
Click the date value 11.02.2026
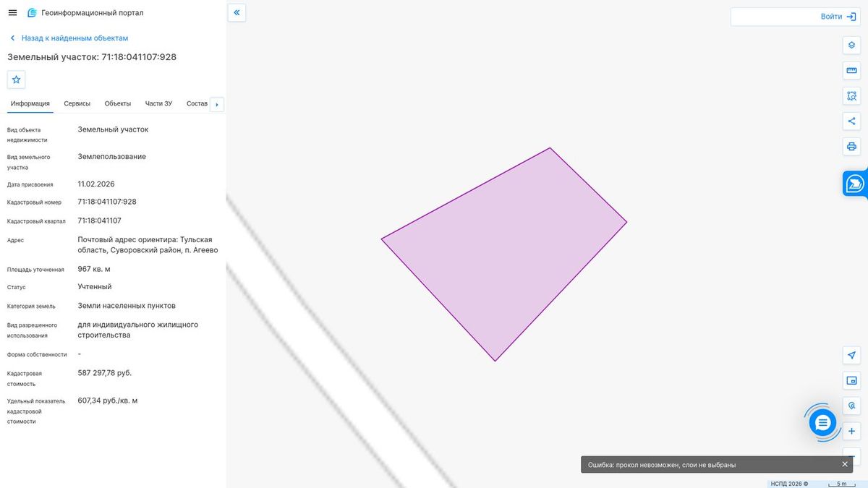pyautogui.click(x=96, y=184)
